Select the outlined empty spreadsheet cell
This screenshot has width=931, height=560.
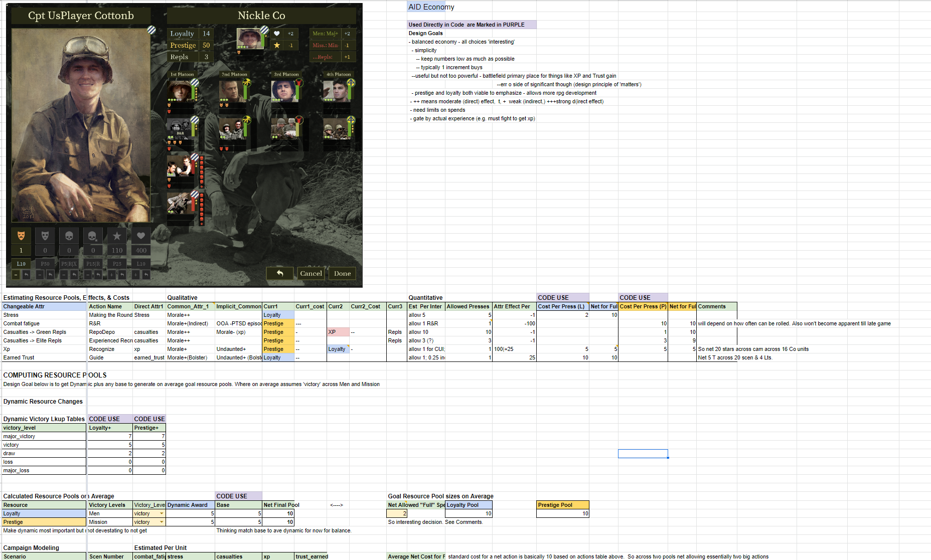(643, 454)
